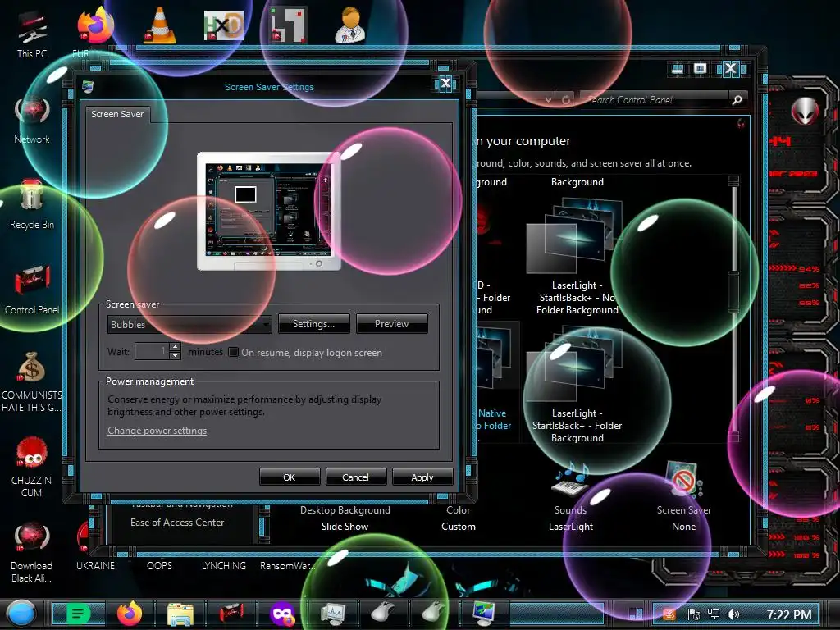Click the Start orb on the taskbar

(x=21, y=614)
